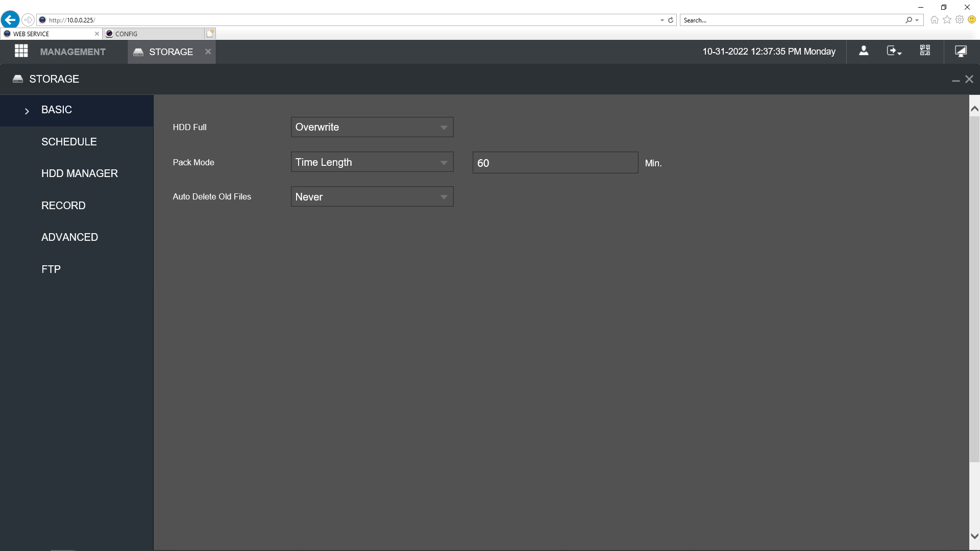The height and width of the screenshot is (551, 980).
Task: Refresh the browser page
Action: click(671, 20)
